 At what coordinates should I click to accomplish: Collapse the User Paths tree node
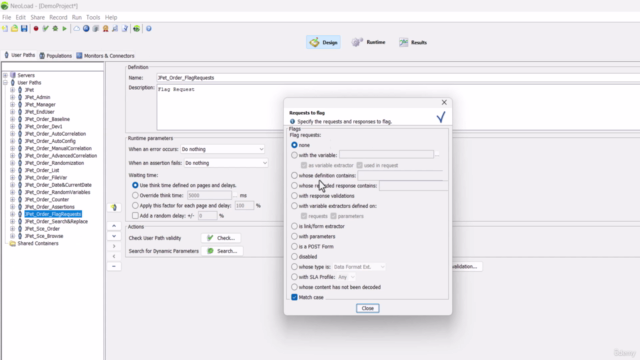(5, 82)
